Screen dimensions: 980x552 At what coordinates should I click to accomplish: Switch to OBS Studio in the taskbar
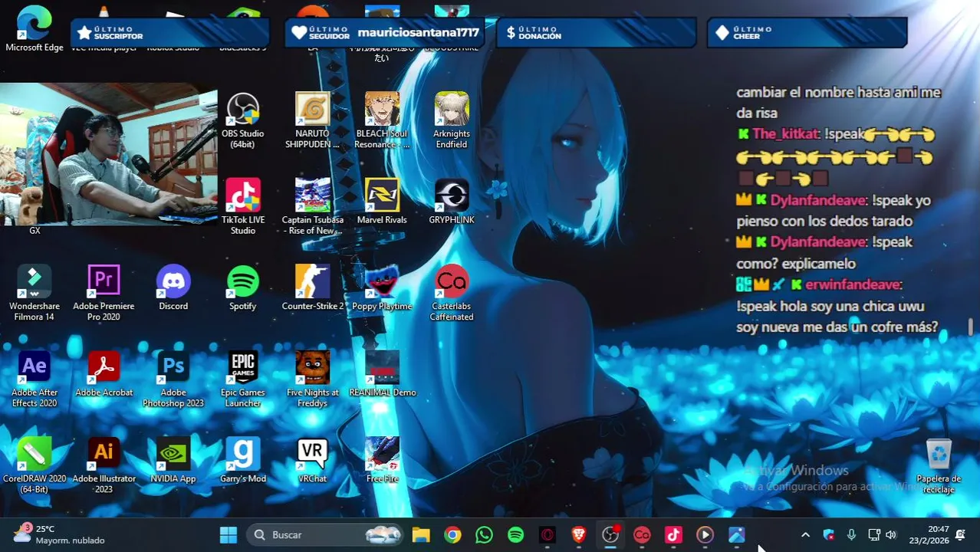click(x=610, y=534)
